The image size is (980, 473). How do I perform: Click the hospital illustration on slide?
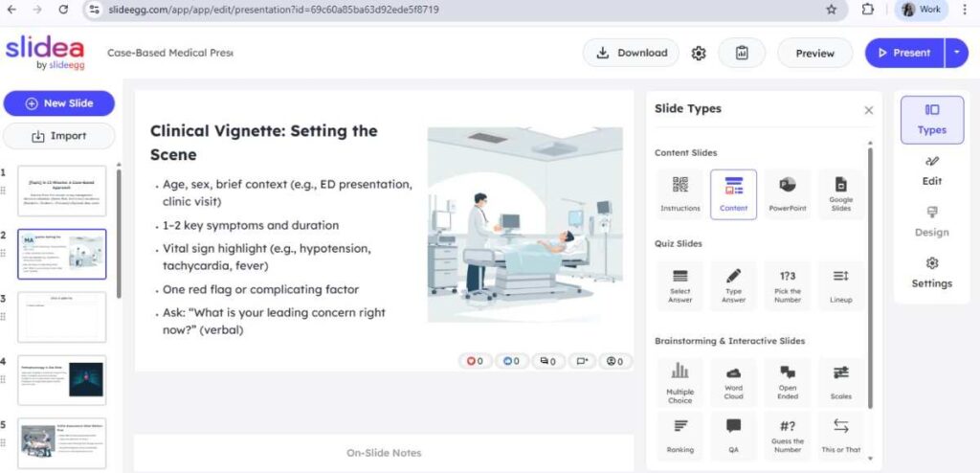pos(525,224)
